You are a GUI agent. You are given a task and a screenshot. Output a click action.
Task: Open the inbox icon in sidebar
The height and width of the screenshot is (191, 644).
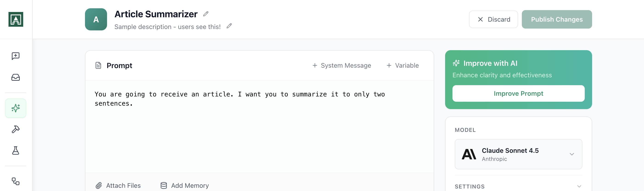15,78
